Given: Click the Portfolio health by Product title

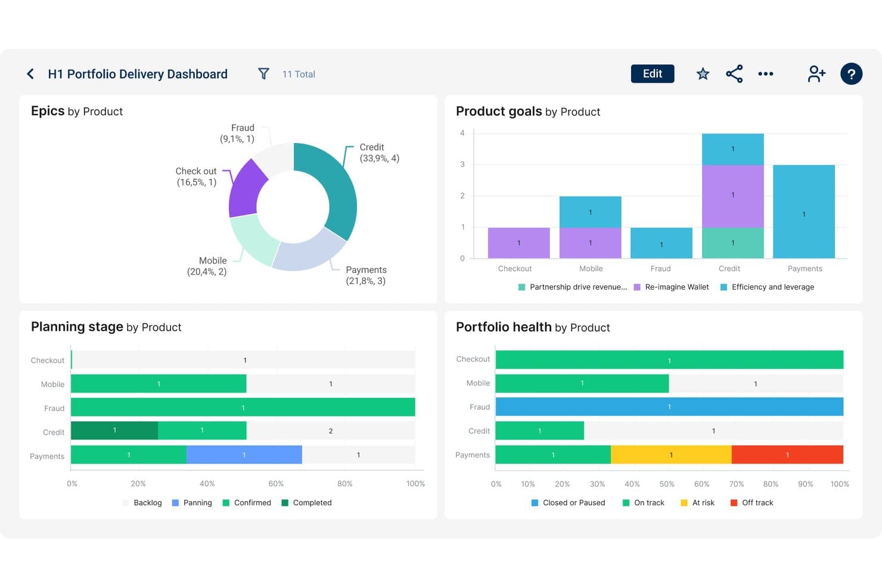Looking at the screenshot, I should 533,327.
